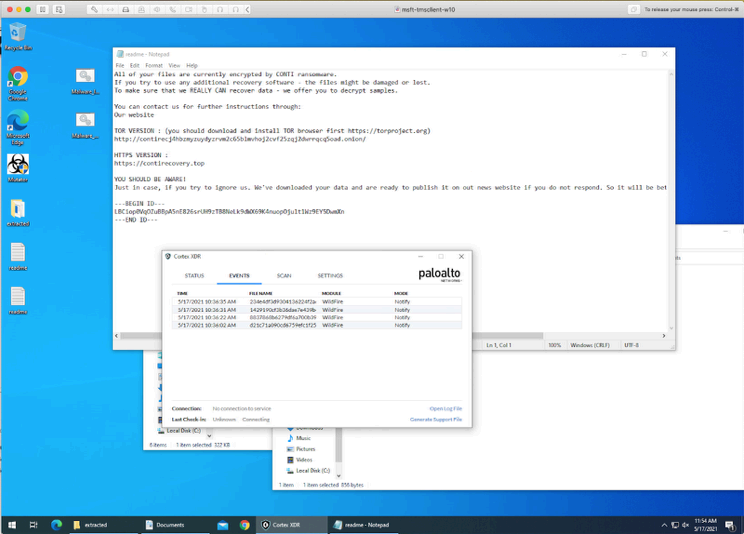Click the network icon in system tray

click(675, 525)
